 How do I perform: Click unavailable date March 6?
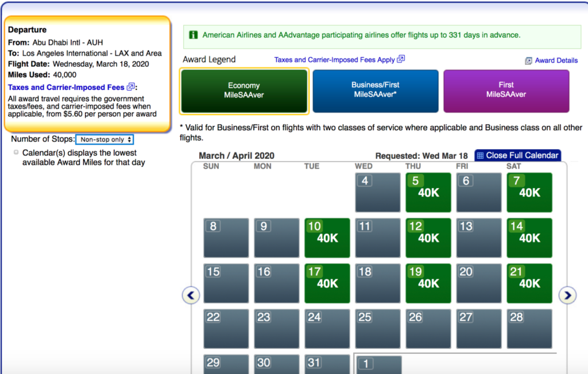pos(479,192)
